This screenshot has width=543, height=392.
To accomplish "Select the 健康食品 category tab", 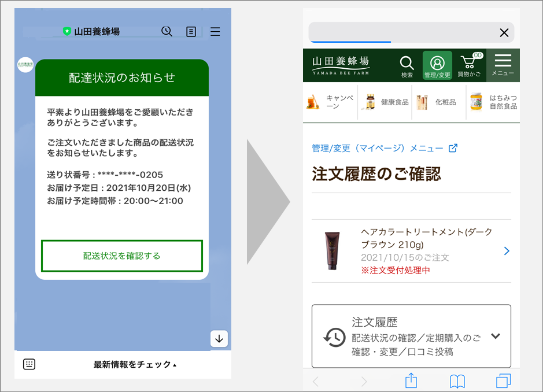I will pyautogui.click(x=385, y=102).
